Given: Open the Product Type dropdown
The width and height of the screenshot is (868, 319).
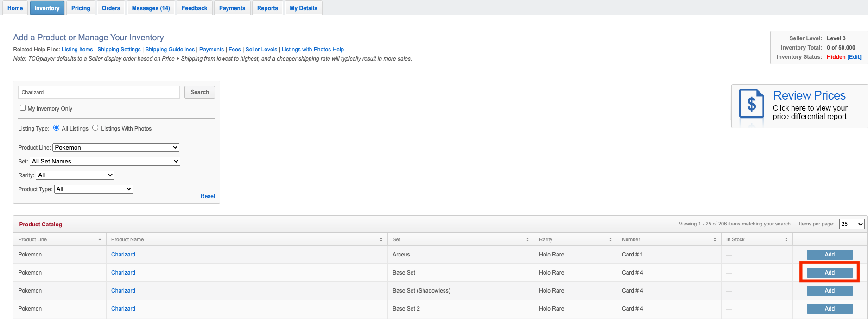Looking at the screenshot, I should (94, 189).
